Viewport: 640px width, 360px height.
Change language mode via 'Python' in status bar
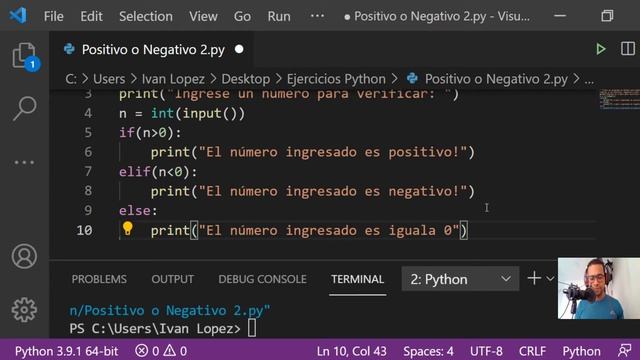581,351
